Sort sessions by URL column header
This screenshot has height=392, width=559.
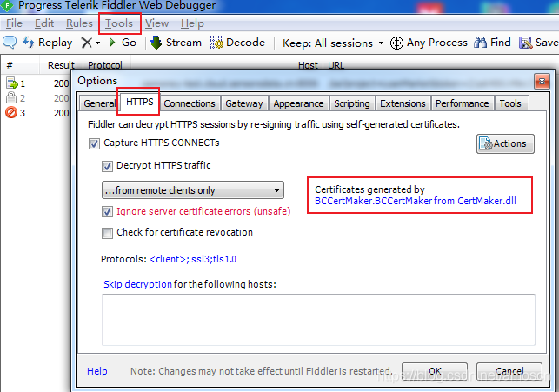(x=336, y=65)
